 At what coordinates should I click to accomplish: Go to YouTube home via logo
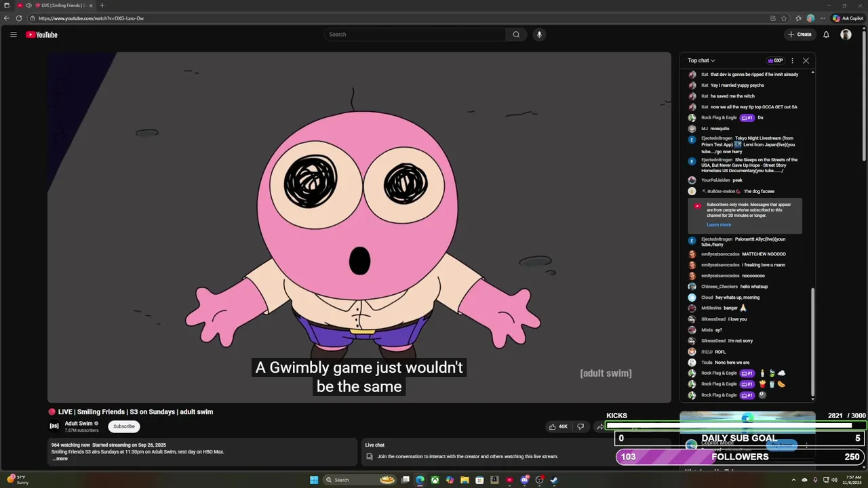tap(41, 35)
